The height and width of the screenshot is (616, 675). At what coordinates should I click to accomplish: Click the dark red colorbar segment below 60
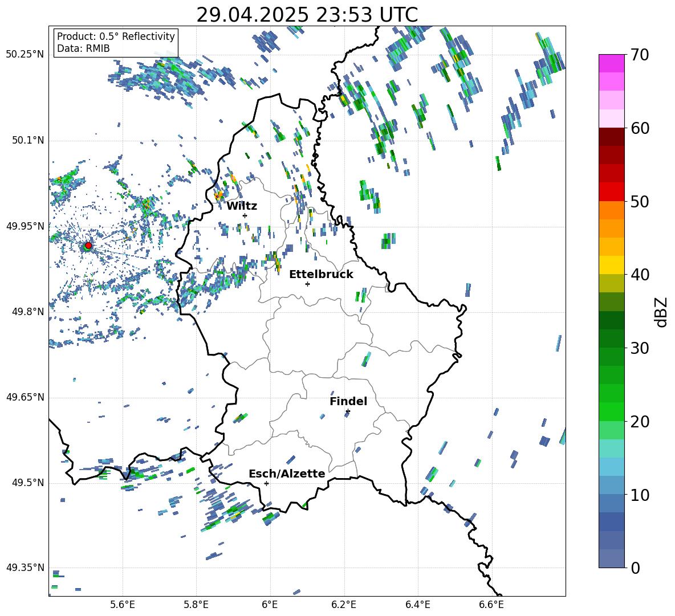[611, 137]
